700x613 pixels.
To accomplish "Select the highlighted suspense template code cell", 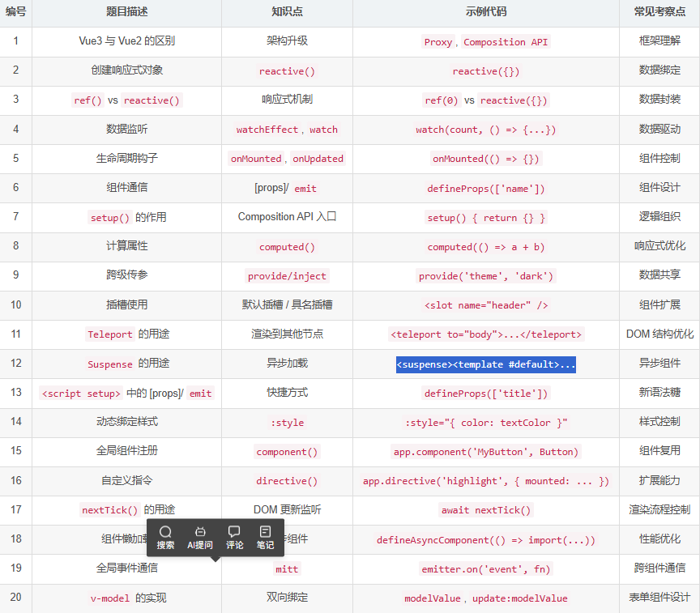I will (x=486, y=364).
